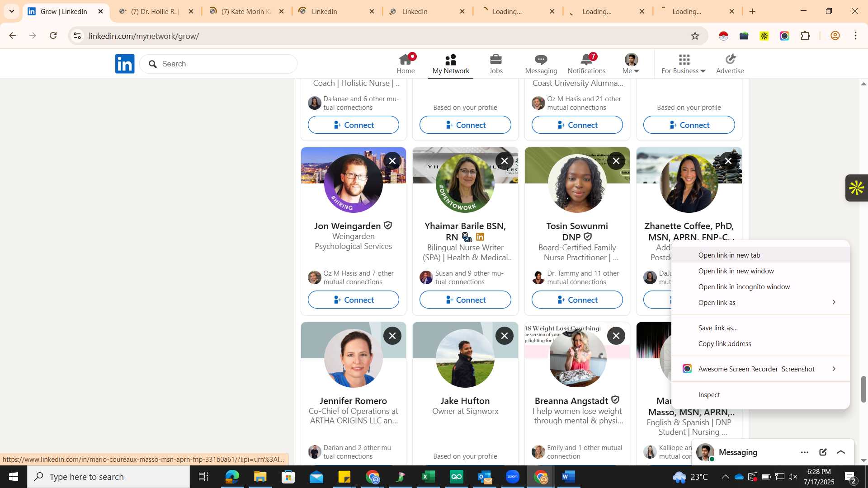Open the Me profile dropdown

click(631, 64)
